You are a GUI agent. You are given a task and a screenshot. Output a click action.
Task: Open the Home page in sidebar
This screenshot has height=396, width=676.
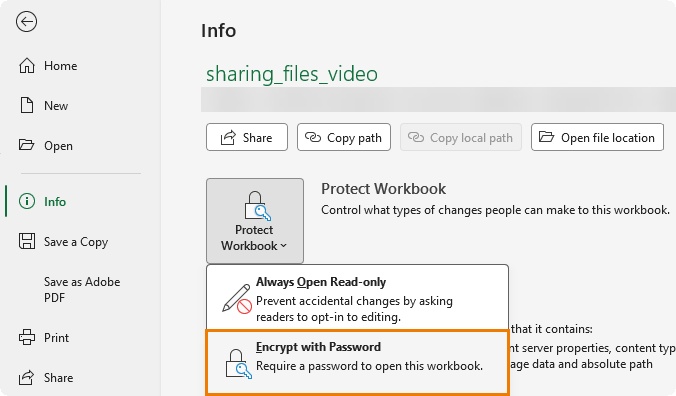[48, 66]
